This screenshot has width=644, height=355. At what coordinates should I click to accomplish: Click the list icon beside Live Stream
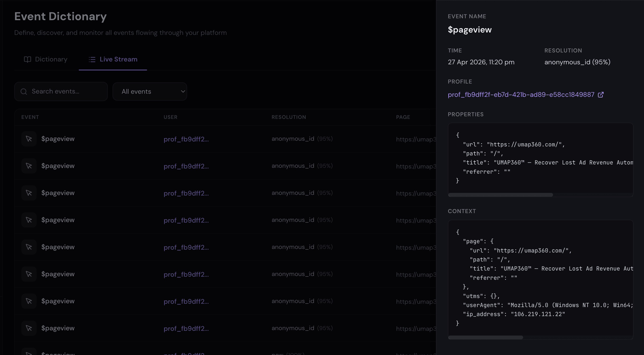(92, 59)
